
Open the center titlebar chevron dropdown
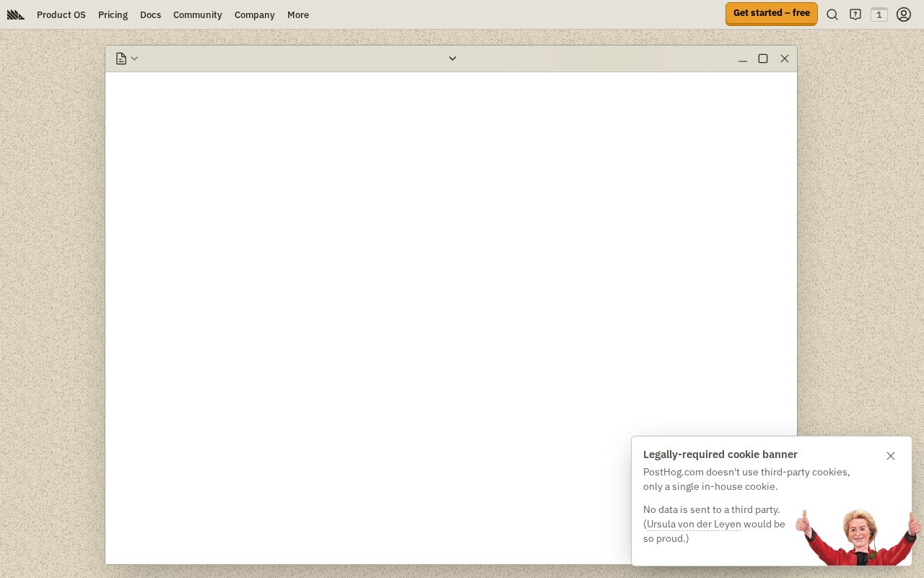453,59
